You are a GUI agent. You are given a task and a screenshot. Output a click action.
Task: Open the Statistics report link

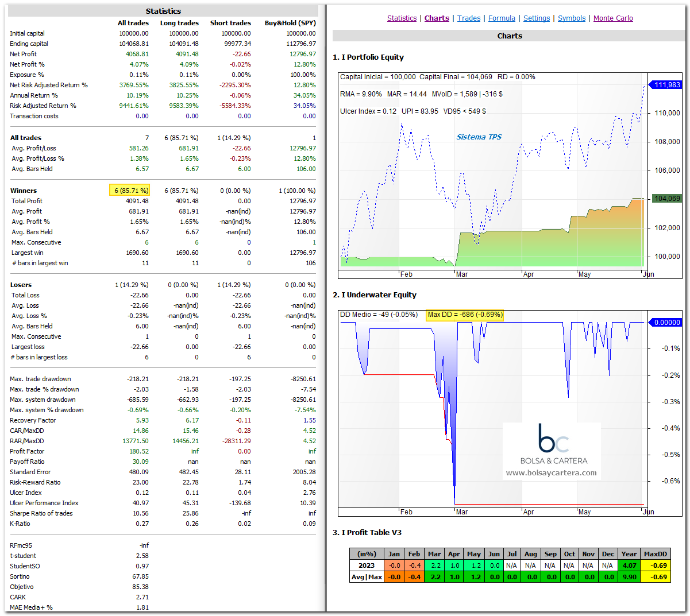pos(402,18)
